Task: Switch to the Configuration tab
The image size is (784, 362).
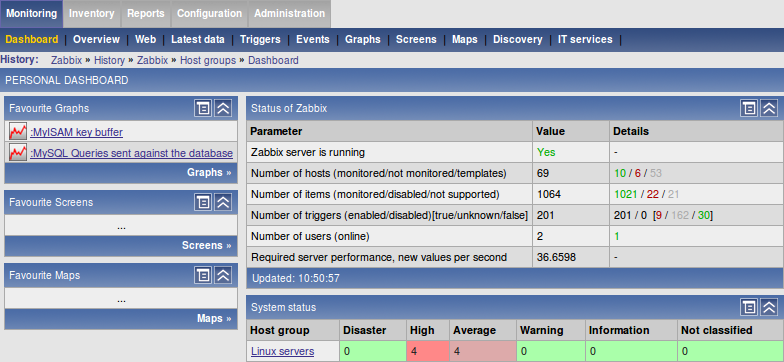Action: tap(210, 14)
